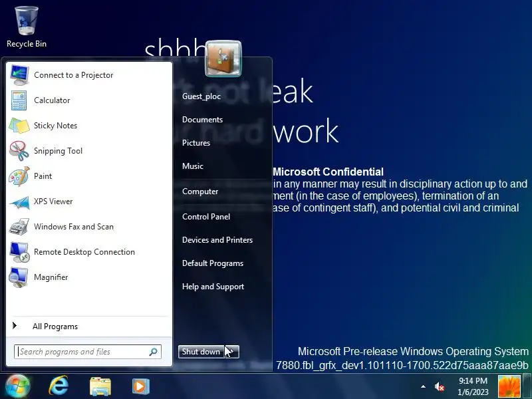Image resolution: width=532 pixels, height=399 pixels.
Task: Click the search magnifier icon
Action: 154,352
